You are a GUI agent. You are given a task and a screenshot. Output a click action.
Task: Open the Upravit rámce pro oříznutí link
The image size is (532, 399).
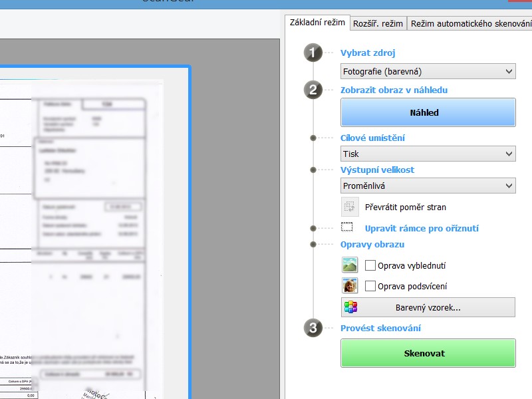(x=422, y=228)
